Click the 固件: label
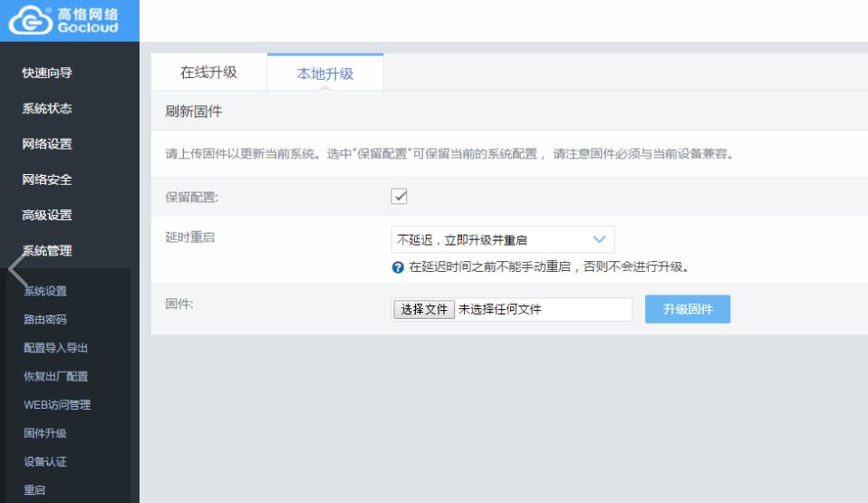This screenshot has height=503, width=868. coord(178,304)
